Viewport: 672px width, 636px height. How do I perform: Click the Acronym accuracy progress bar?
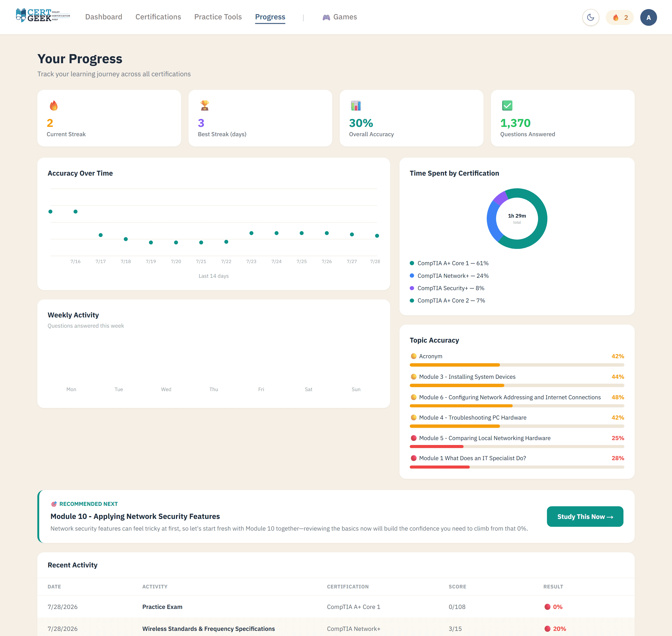517,365
